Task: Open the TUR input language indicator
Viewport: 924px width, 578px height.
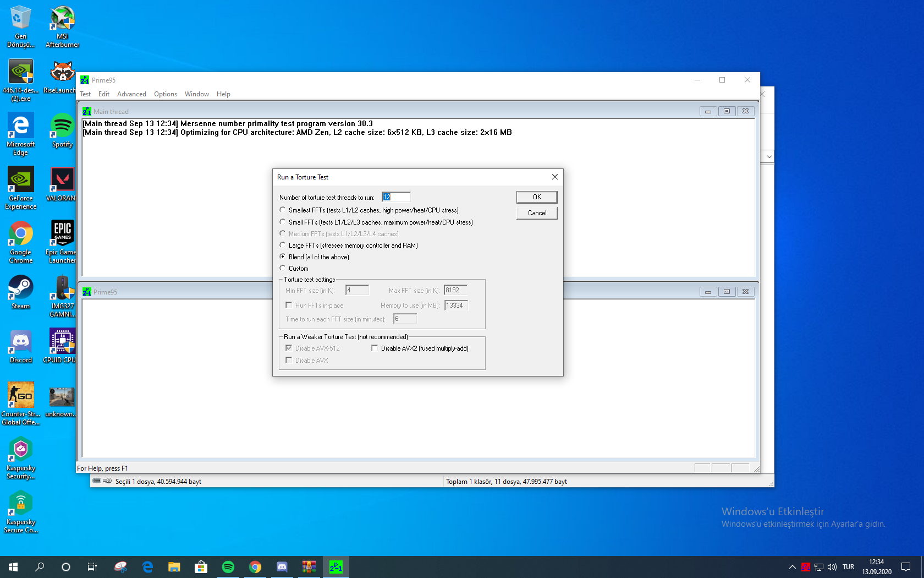Action: click(x=849, y=567)
